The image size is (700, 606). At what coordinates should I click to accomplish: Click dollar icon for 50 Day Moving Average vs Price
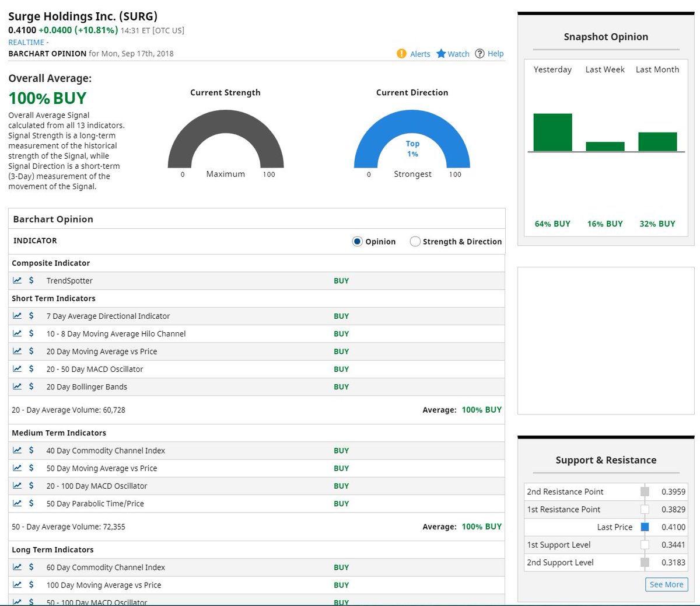tap(32, 468)
